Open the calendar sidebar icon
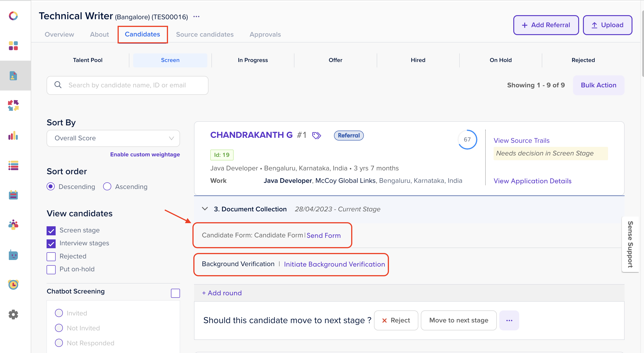Image resolution: width=644 pixels, height=353 pixels. click(13, 195)
